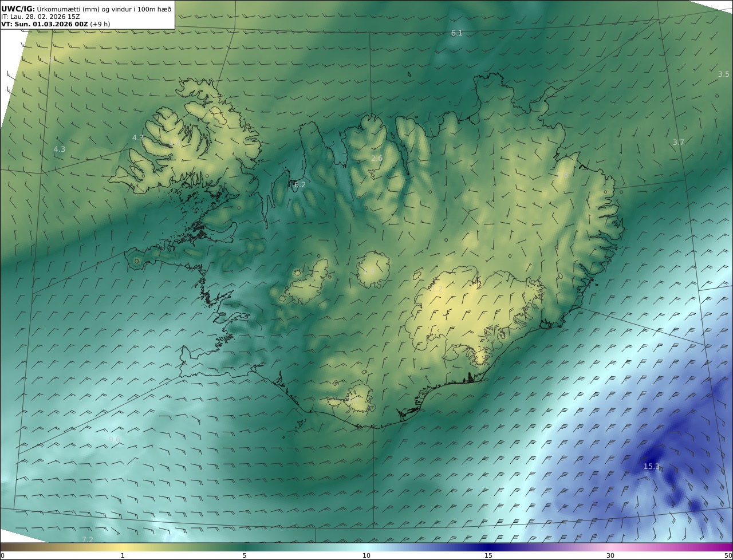This screenshot has height=560, width=733.
Task: Click the 3.7 precipitation value label
Action: click(678, 142)
